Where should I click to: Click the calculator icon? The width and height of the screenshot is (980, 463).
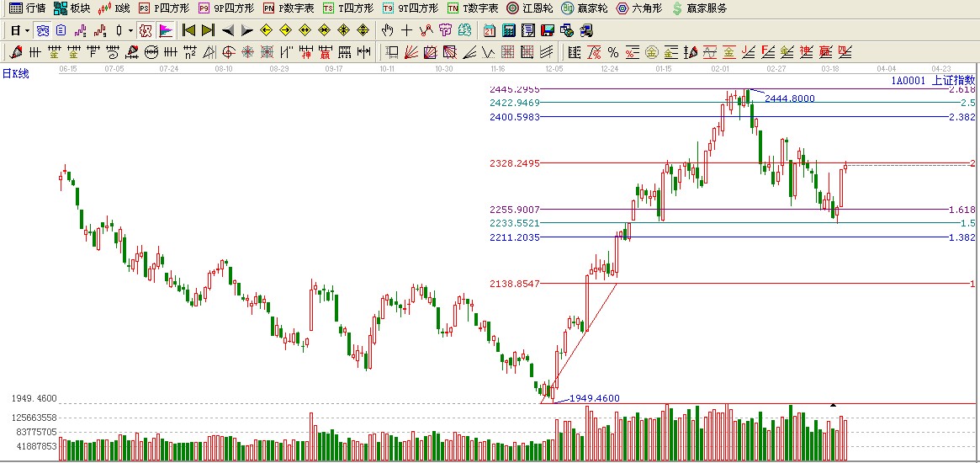click(508, 30)
